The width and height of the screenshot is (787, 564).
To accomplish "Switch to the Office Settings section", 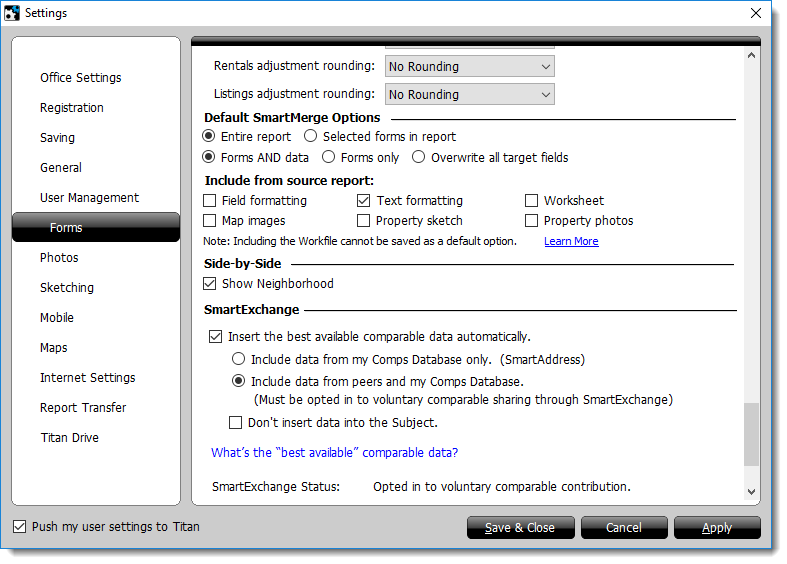I will coord(81,78).
